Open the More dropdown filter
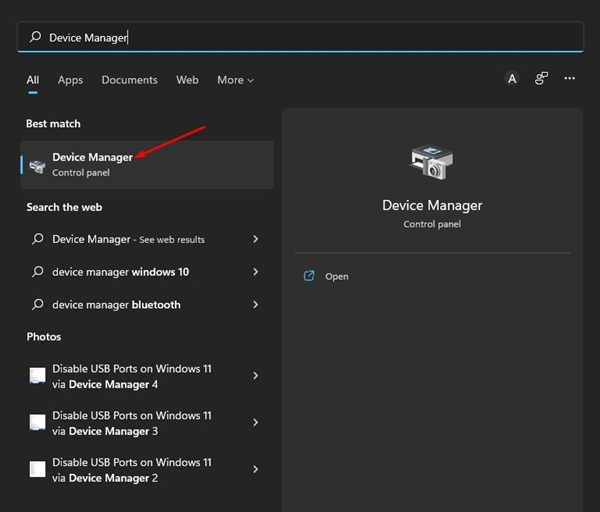The height and width of the screenshot is (512, 600). pos(235,80)
